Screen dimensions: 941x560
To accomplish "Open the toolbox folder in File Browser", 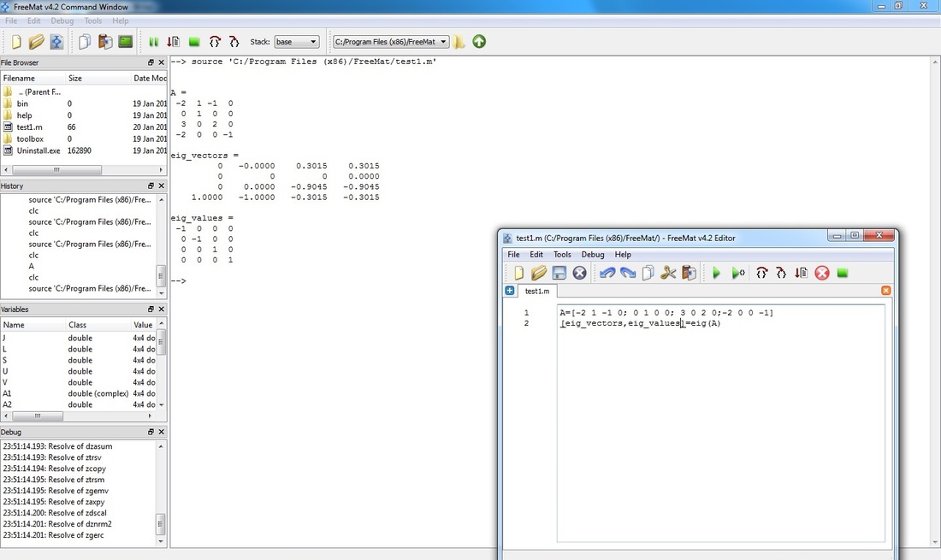I will click(x=29, y=139).
